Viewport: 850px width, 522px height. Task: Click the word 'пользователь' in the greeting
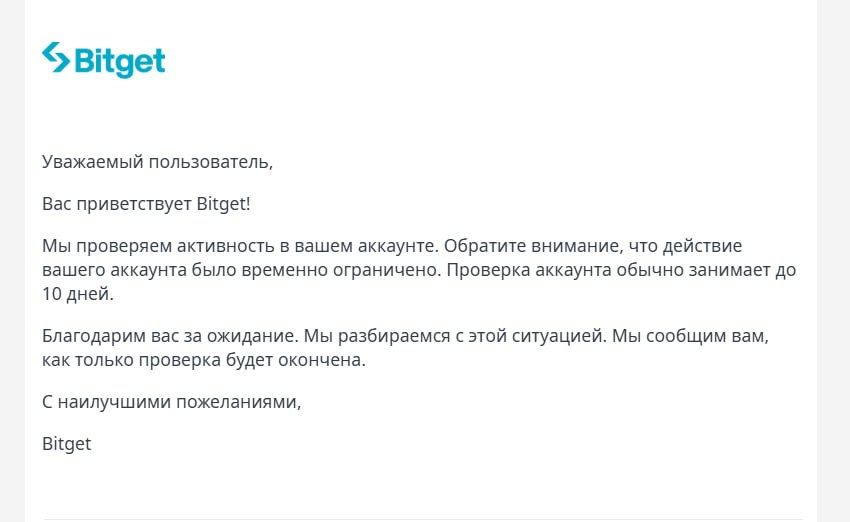[210, 162]
